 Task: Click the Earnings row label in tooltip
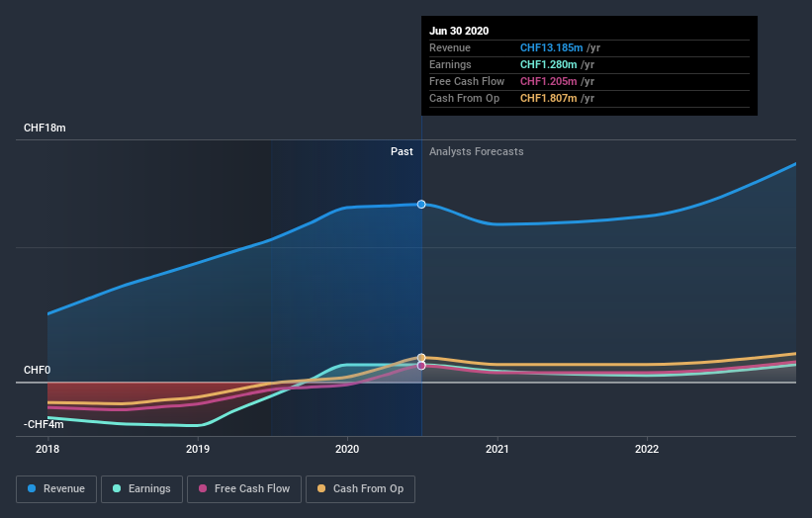451,64
